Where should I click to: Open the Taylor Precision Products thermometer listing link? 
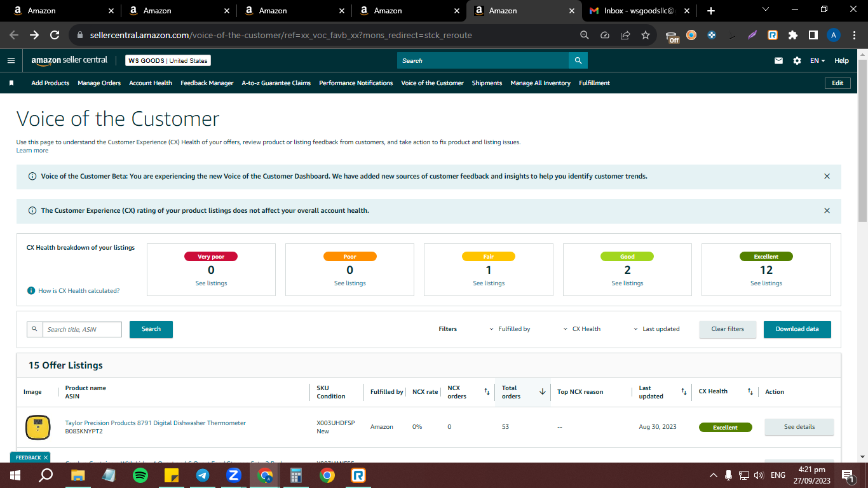[x=156, y=423]
